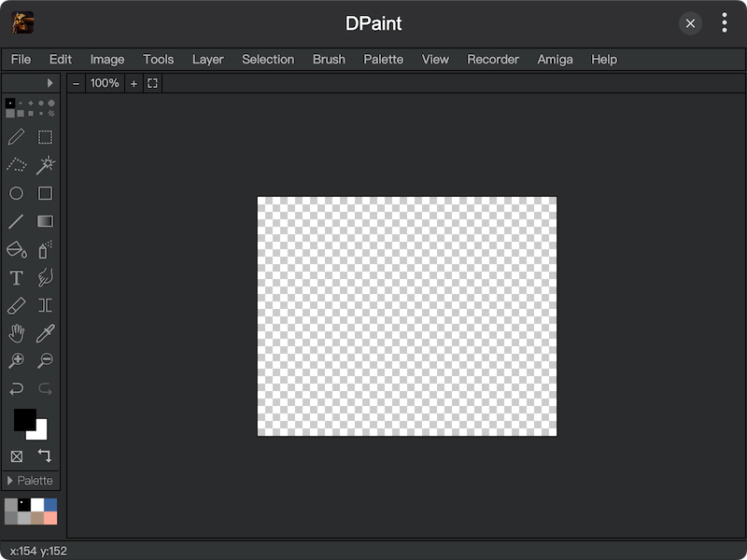Select the Zoom Out magnifier tool
This screenshot has height=560, width=747.
[x=45, y=361]
